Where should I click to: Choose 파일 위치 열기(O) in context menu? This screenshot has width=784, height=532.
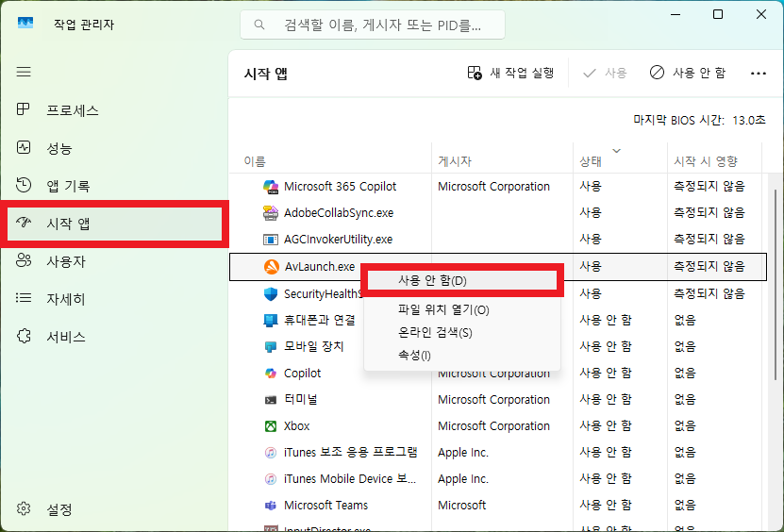[x=462, y=310]
